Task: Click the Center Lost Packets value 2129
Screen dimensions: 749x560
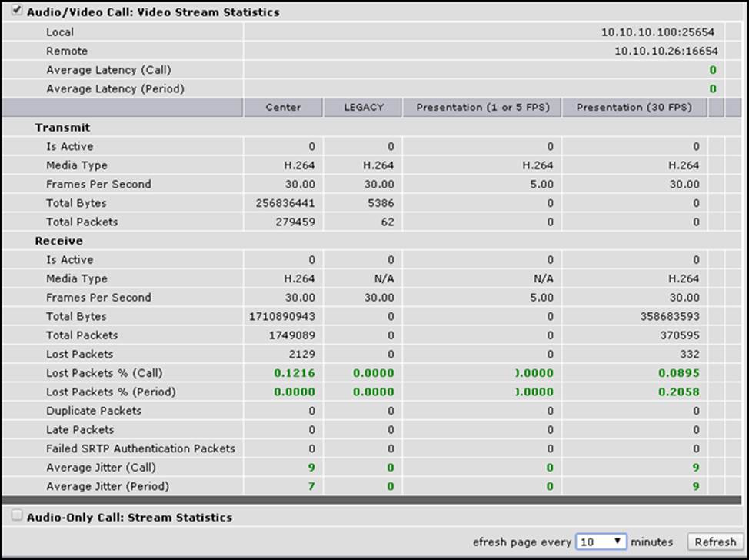Action: tap(301, 354)
